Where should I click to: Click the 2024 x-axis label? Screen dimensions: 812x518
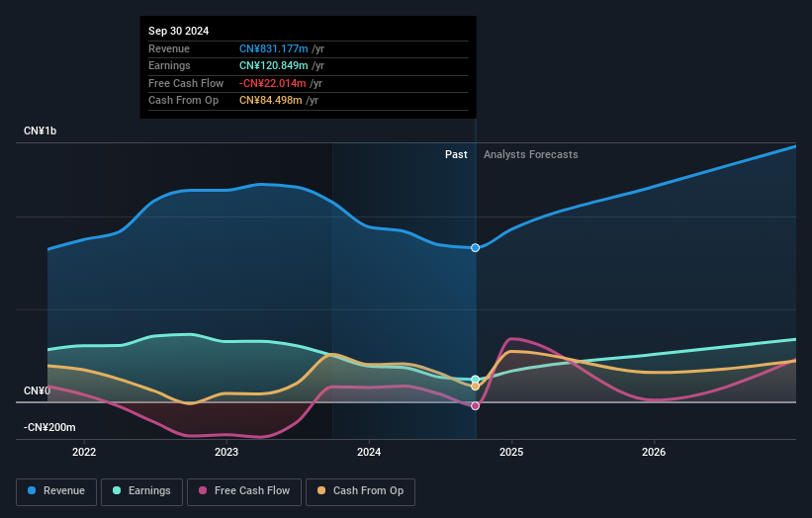[x=369, y=453]
